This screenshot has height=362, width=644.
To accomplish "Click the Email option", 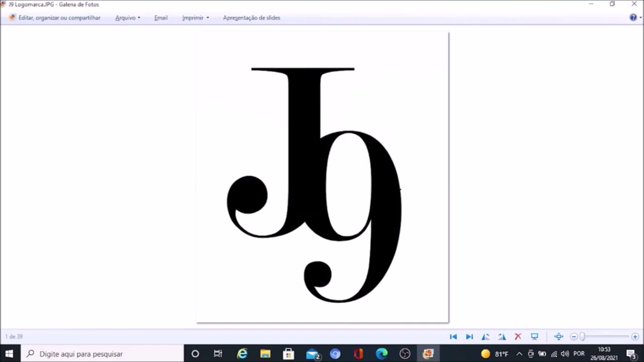I will coord(161,18).
